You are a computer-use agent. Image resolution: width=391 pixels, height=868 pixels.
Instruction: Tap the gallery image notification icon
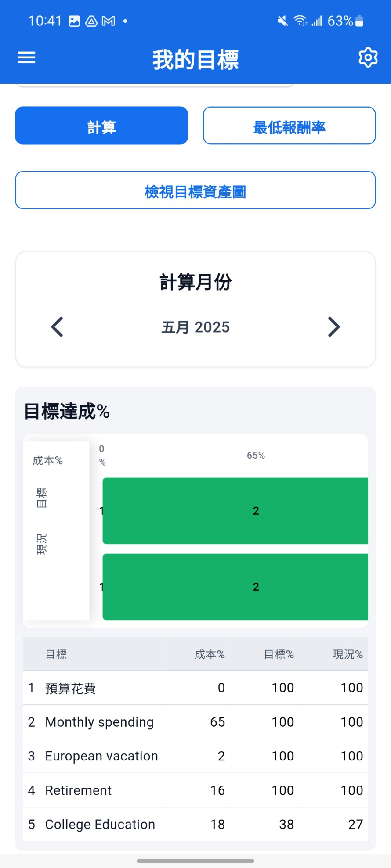click(74, 21)
